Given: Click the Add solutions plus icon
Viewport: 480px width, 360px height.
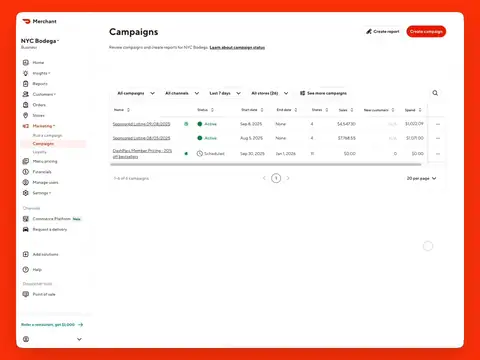Looking at the screenshot, I should (26, 254).
